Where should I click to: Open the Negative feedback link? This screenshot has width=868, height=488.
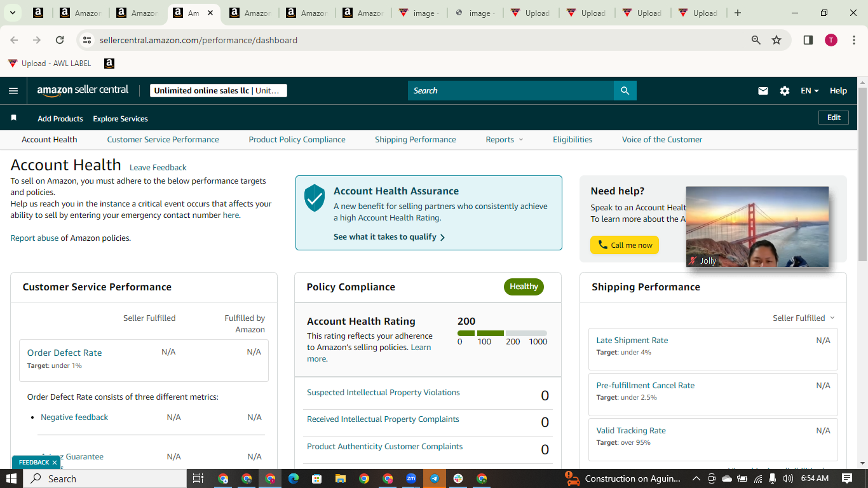[74, 417]
